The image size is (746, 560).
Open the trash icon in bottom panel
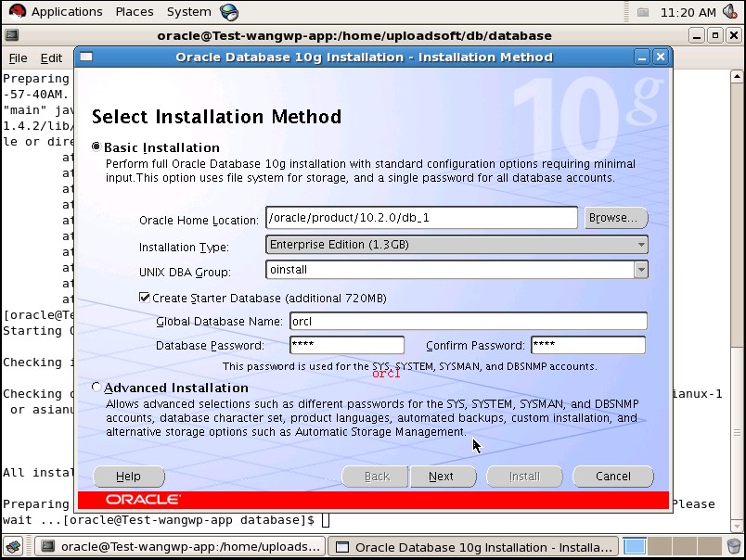[x=733, y=546]
